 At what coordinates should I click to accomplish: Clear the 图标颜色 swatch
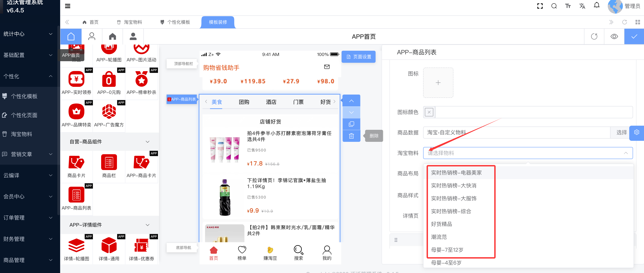click(x=429, y=112)
